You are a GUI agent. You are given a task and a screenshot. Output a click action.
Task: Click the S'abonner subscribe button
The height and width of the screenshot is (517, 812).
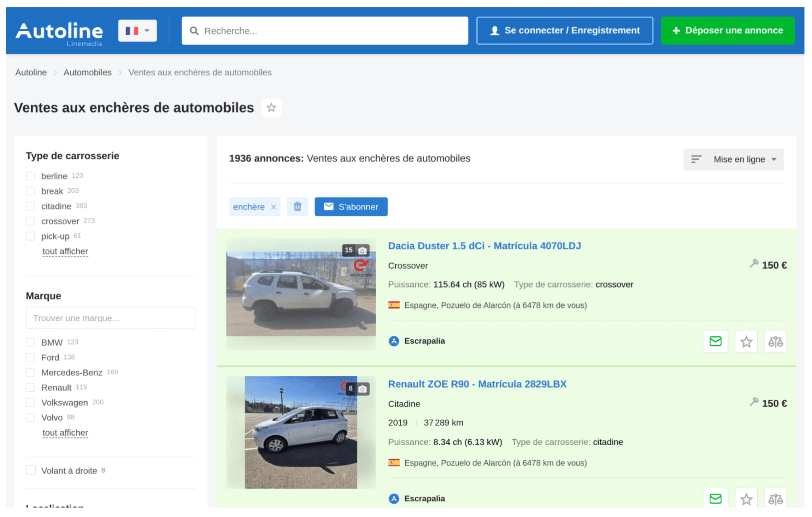coord(351,207)
